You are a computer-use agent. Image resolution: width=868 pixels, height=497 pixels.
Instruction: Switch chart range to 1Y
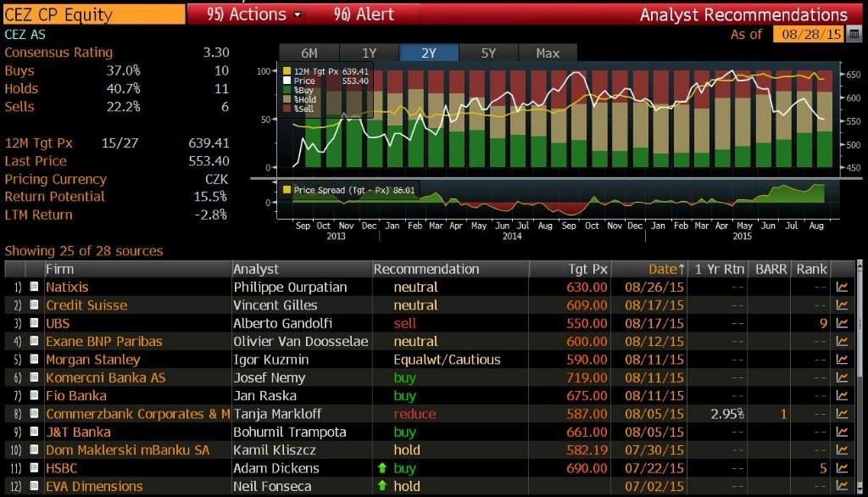coord(370,53)
